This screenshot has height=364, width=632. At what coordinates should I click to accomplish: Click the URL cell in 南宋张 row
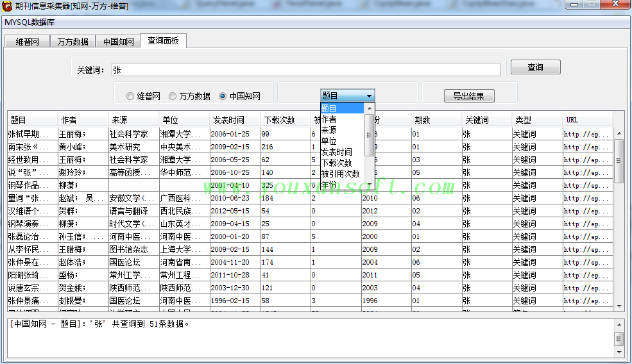point(587,147)
